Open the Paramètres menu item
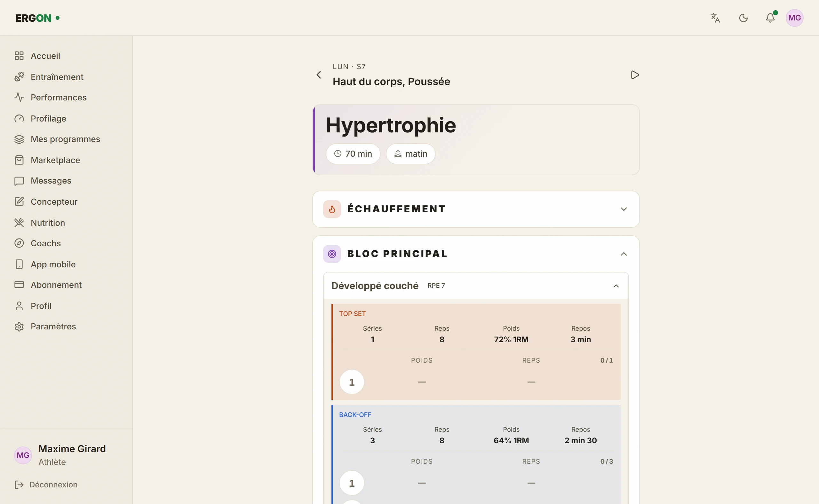 tap(66, 327)
